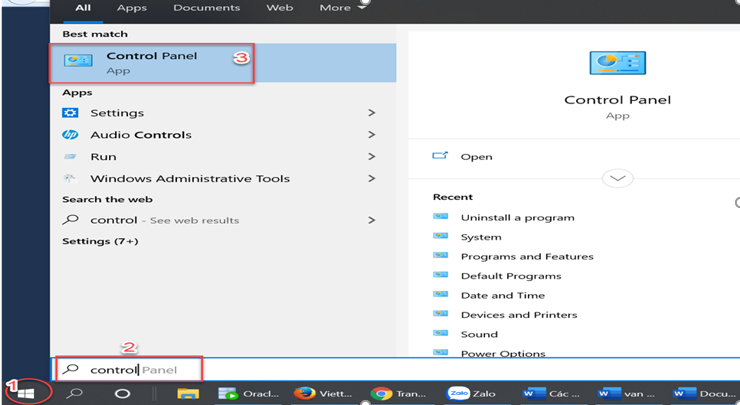Click Windows Administrative Tools result text
Image resolution: width=740 pixels, height=405 pixels.
point(190,179)
